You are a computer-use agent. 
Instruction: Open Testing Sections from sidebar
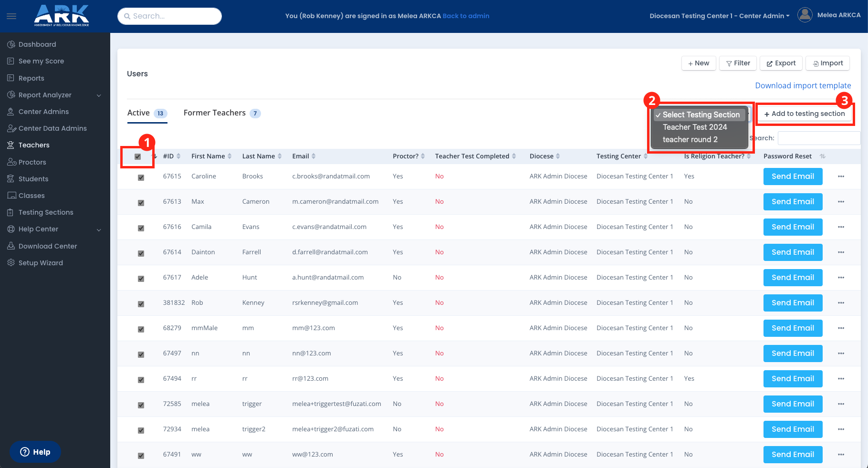tap(46, 212)
